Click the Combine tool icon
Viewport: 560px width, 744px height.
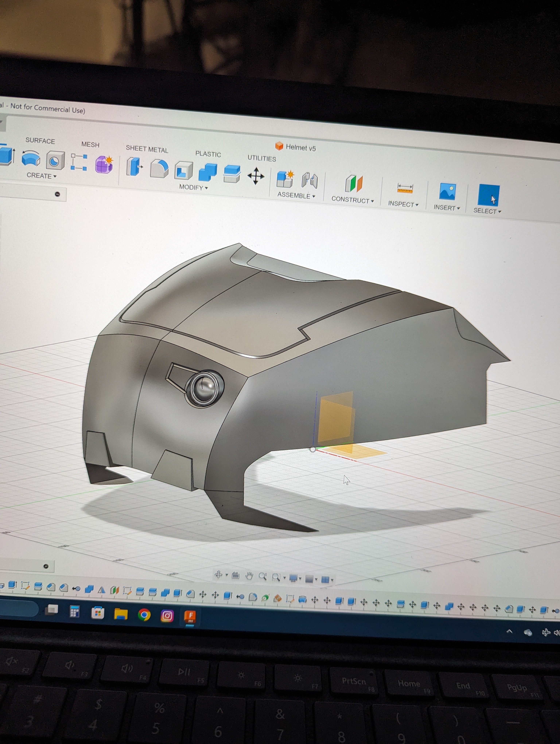[x=208, y=173]
